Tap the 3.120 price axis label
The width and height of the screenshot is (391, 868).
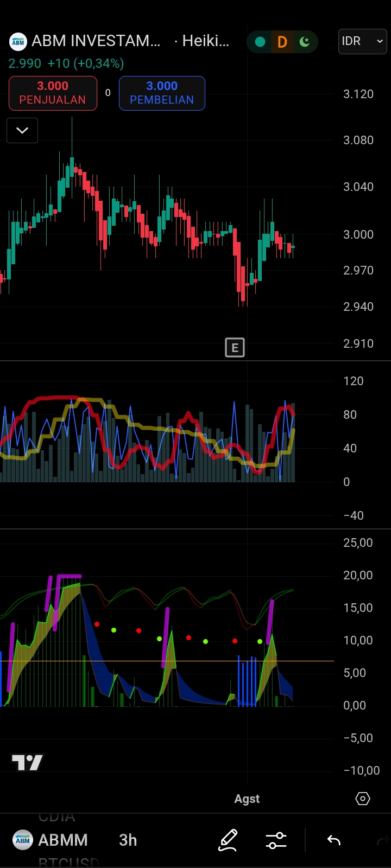pos(358,94)
